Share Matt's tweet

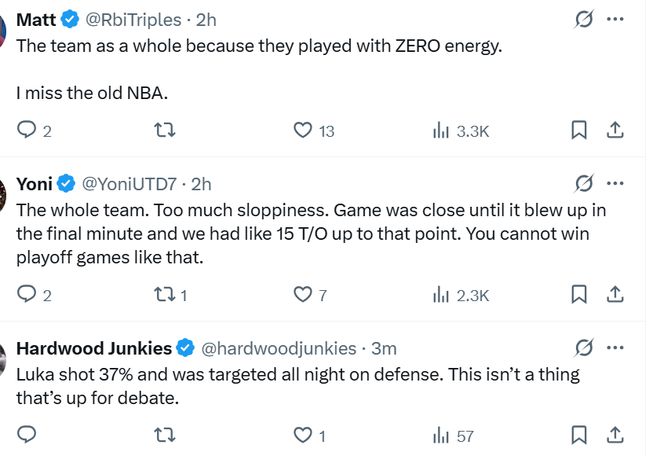click(616, 130)
